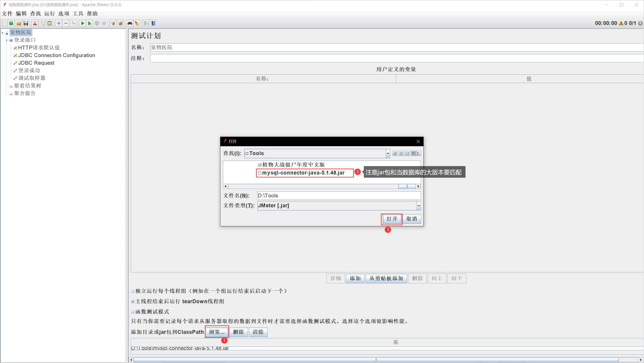
Task: Click the binoculars Search icon
Action: 129,23
